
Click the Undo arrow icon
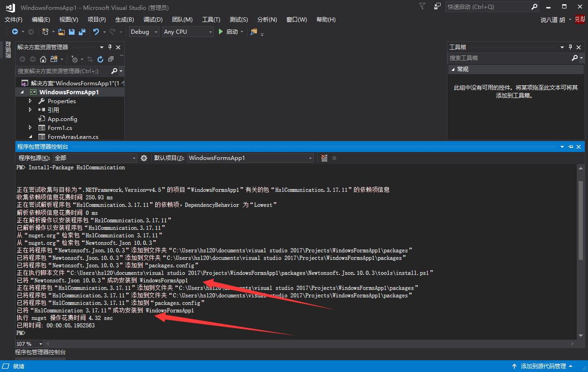click(x=96, y=32)
